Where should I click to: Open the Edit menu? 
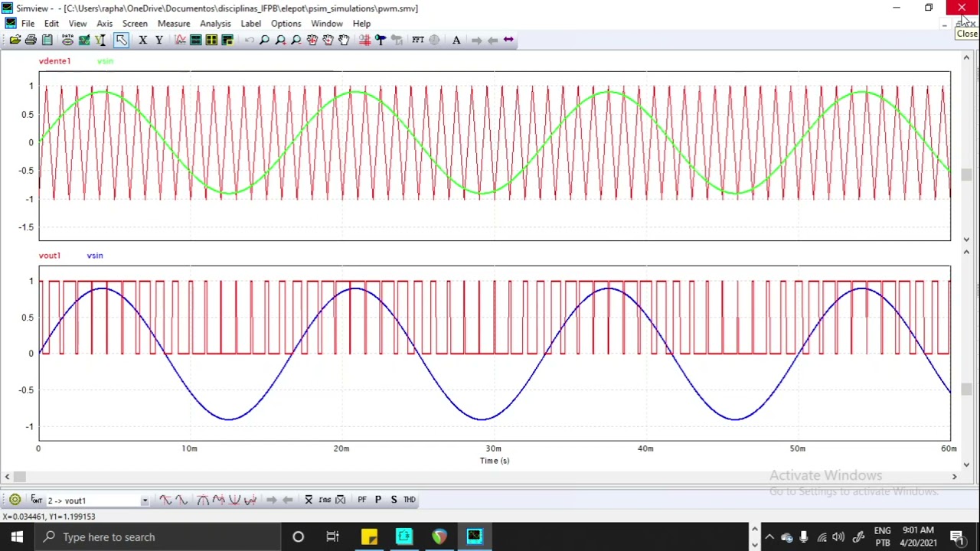click(51, 23)
